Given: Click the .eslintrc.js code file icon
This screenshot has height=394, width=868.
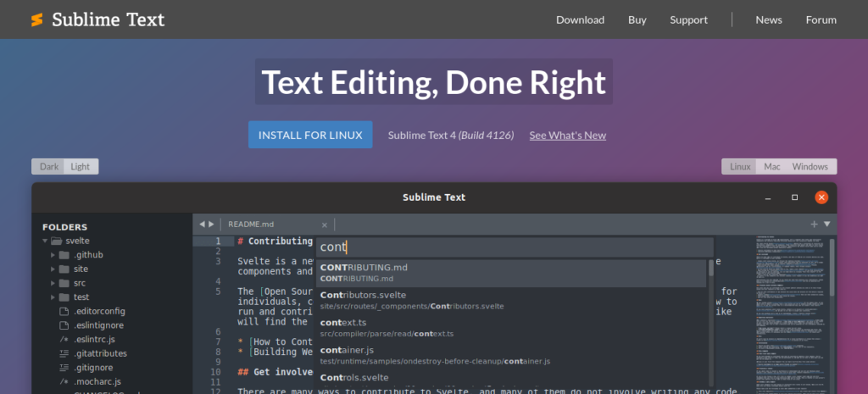Looking at the screenshot, I should pos(64,340).
